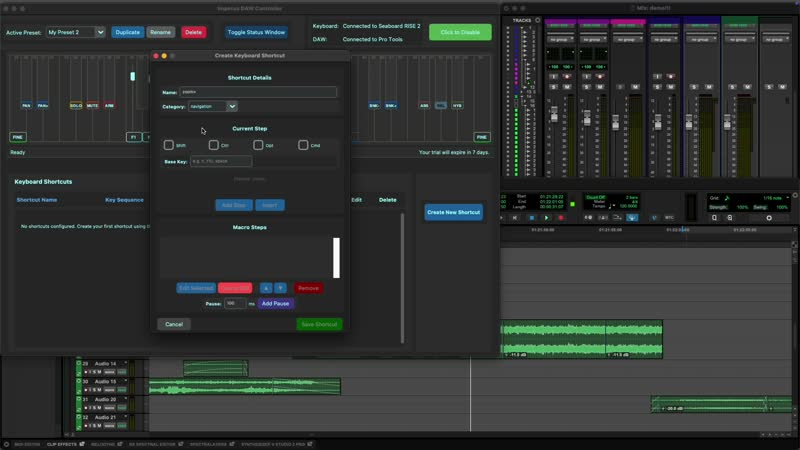The height and width of the screenshot is (450, 800).
Task: Click the PAN key label on the keyboard
Action: pyautogui.click(x=26, y=106)
